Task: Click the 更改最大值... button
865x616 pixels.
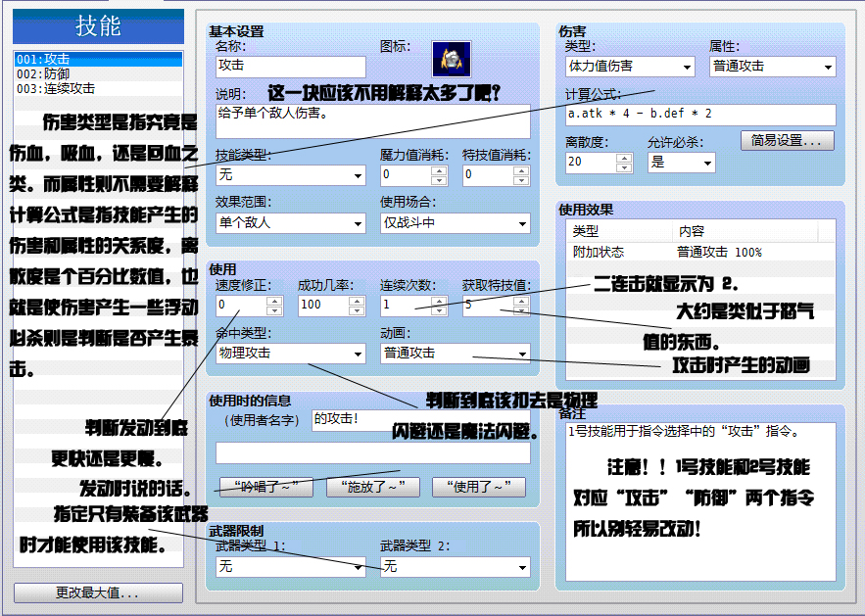Action: (98, 592)
